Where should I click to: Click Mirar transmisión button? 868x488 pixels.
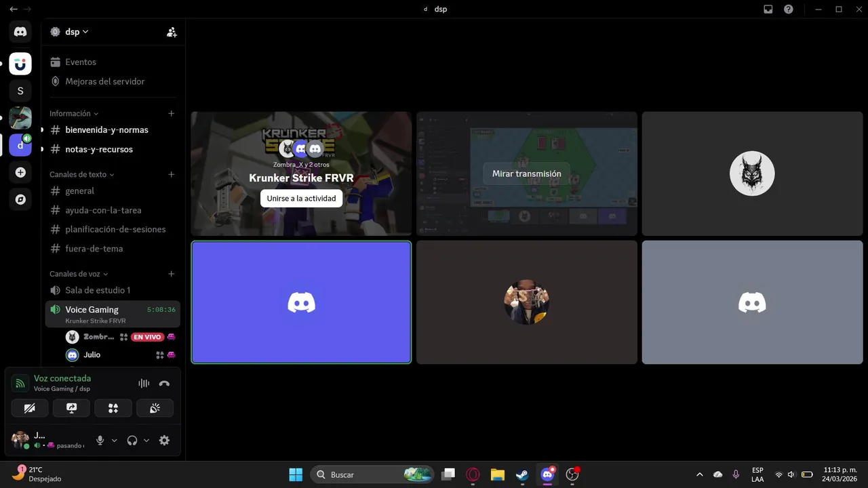pos(527,174)
